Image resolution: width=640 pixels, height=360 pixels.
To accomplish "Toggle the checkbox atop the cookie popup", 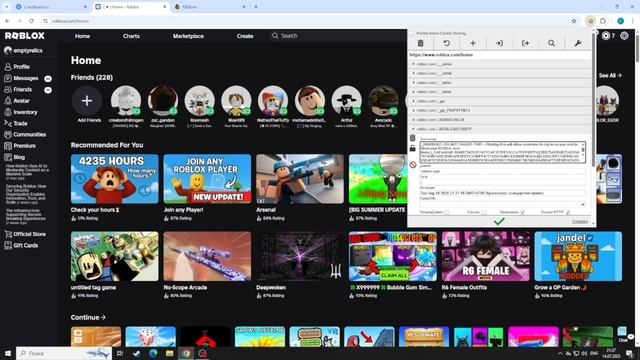I will point(412,33).
